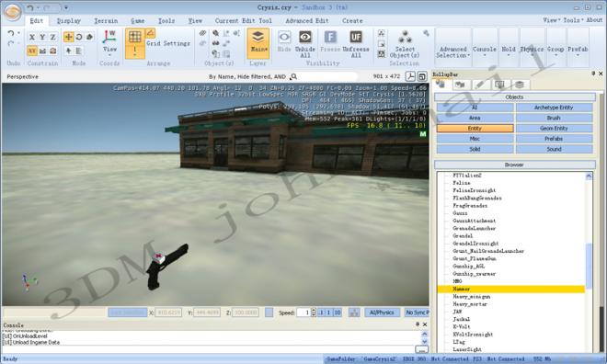This screenshot has width=607, height=364.
Task: Open the Advanced Edit tab
Action: coord(307,21)
